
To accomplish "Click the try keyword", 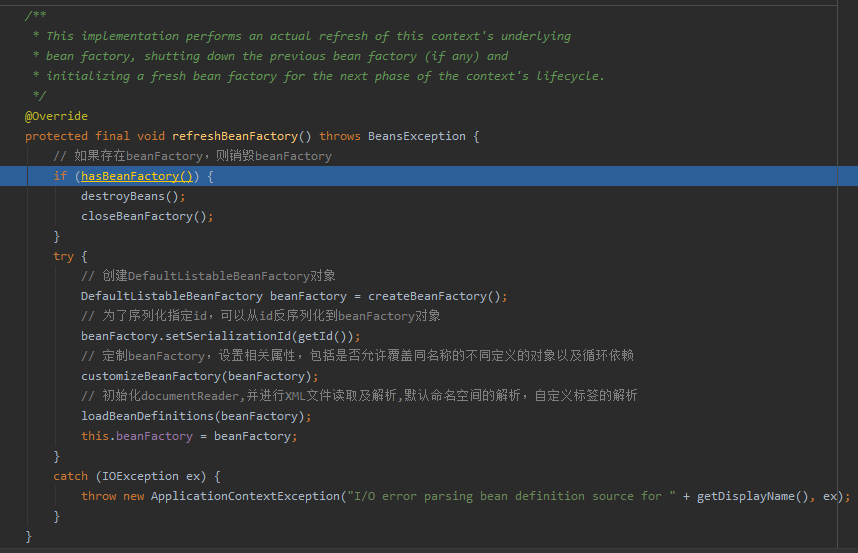I will pos(63,256).
